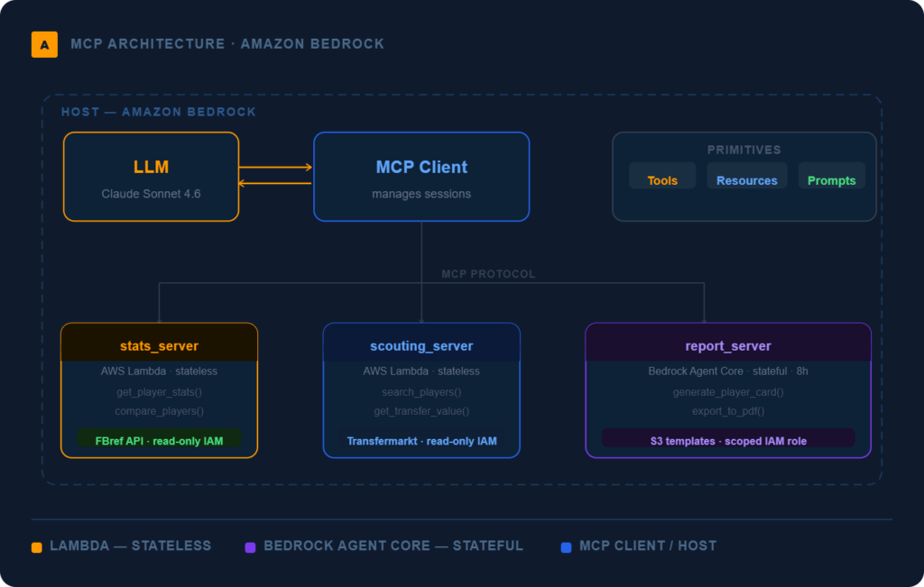924x587 pixels.
Task: Click the S3 templates scoped IAM badge
Action: [x=727, y=441]
